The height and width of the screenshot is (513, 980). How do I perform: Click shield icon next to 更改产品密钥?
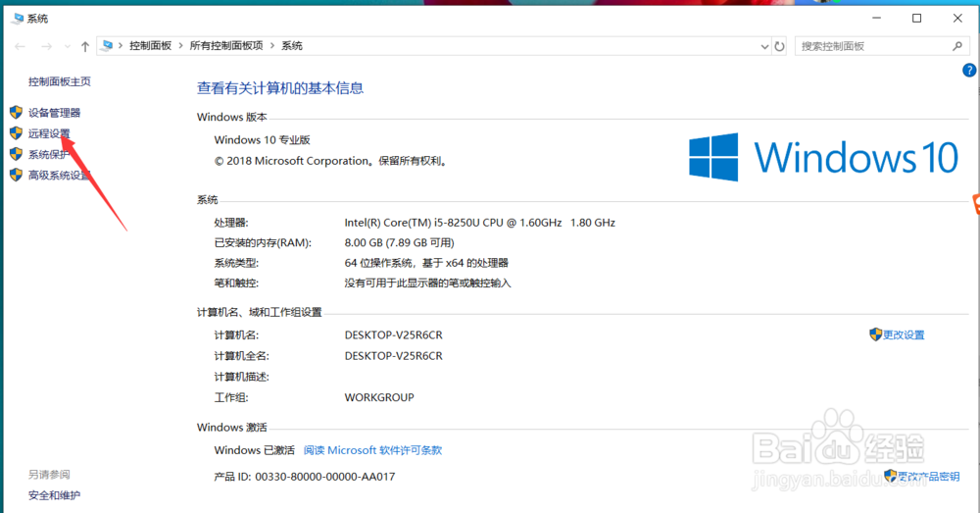[x=891, y=476]
